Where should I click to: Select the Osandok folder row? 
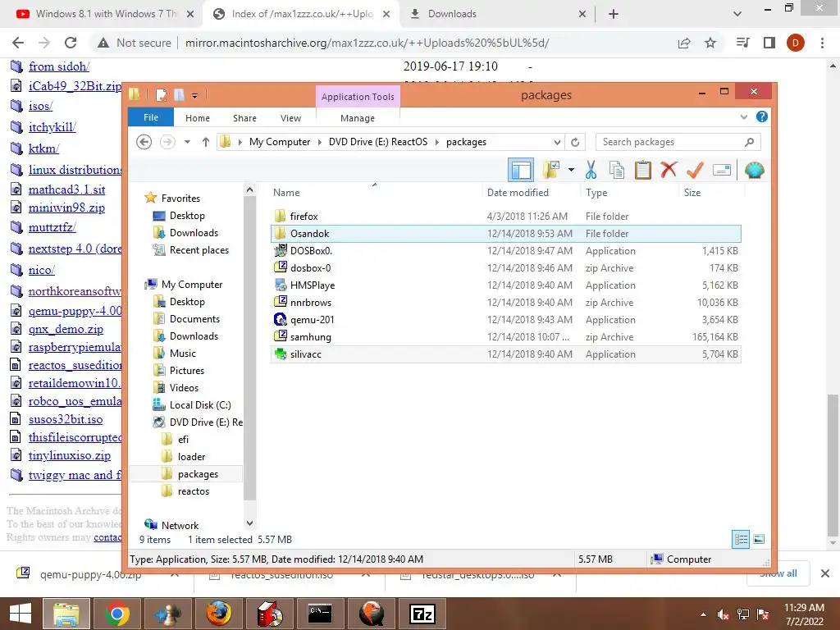505,234
